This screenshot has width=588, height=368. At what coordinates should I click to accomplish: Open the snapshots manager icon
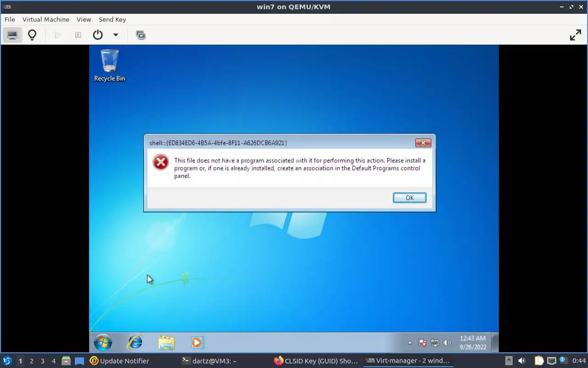click(141, 35)
